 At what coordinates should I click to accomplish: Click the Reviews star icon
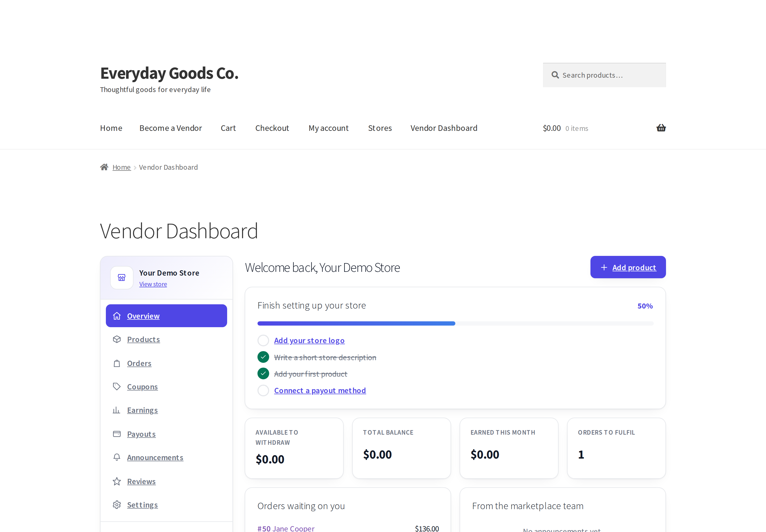tap(117, 481)
